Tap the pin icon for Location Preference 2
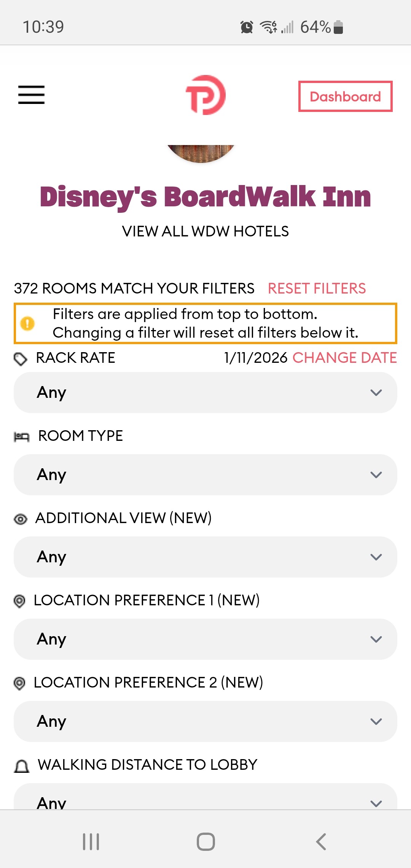The width and height of the screenshot is (411, 868). click(19, 683)
